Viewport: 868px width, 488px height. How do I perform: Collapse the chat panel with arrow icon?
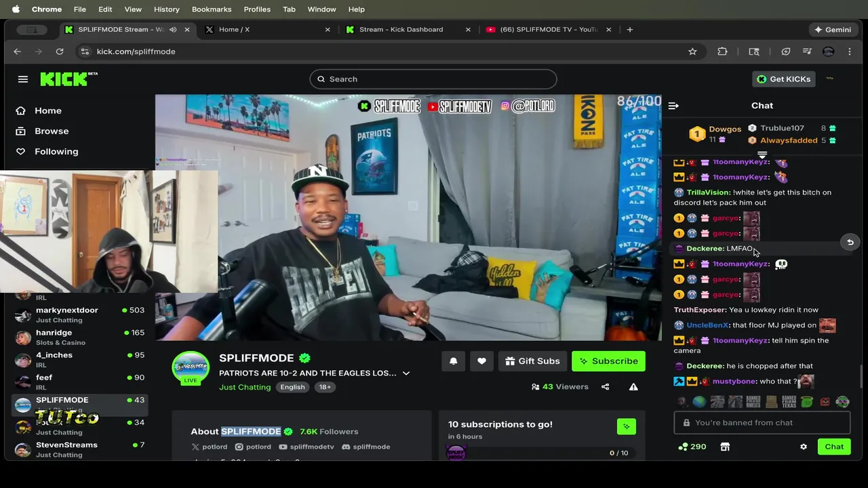[673, 106]
